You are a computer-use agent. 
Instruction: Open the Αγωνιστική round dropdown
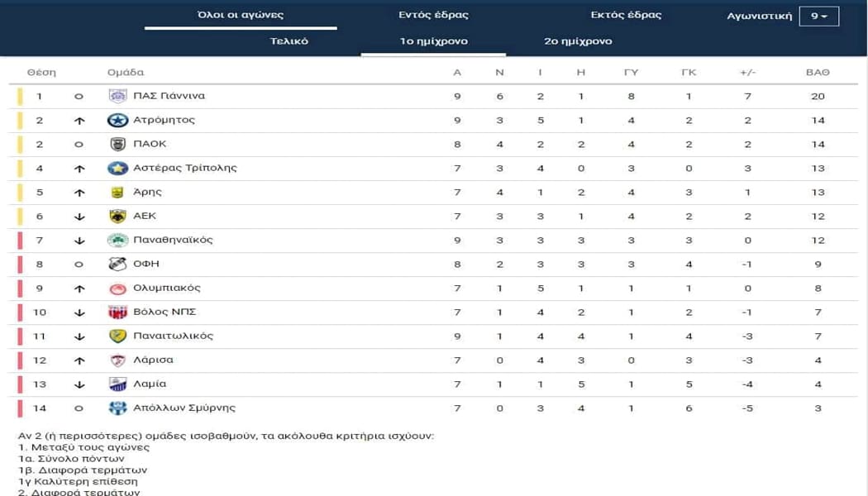coord(818,16)
